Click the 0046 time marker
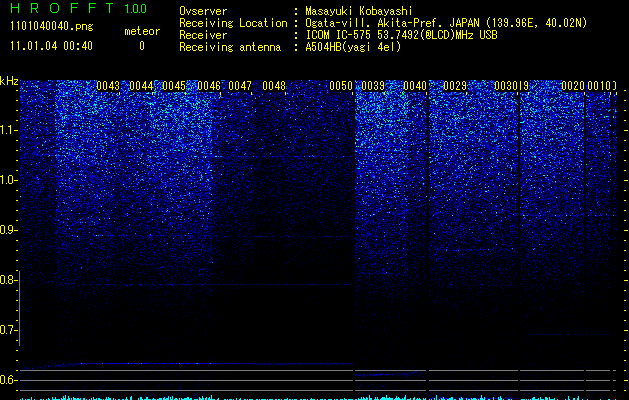Image resolution: width=629 pixels, height=400 pixels. pos(209,86)
